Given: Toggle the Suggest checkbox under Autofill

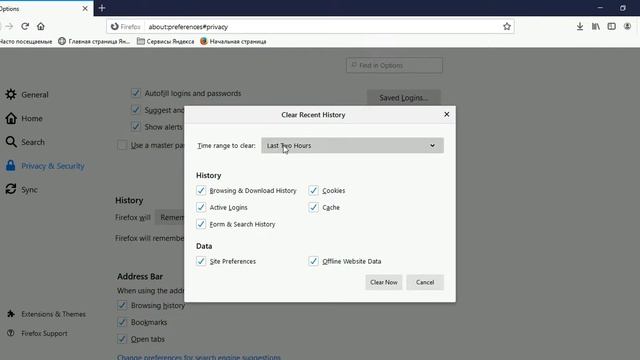Looking at the screenshot, I should point(136,110).
